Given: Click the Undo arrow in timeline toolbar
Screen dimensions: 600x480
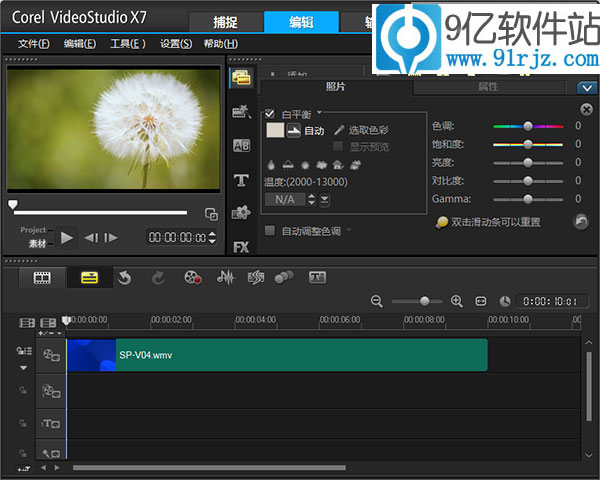Looking at the screenshot, I should pyautogui.click(x=124, y=277).
